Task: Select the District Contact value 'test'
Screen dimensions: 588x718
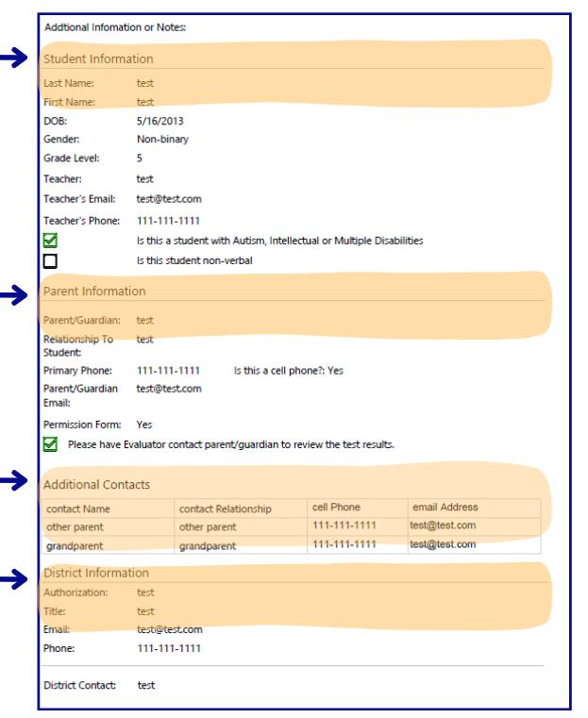Action: (x=146, y=686)
